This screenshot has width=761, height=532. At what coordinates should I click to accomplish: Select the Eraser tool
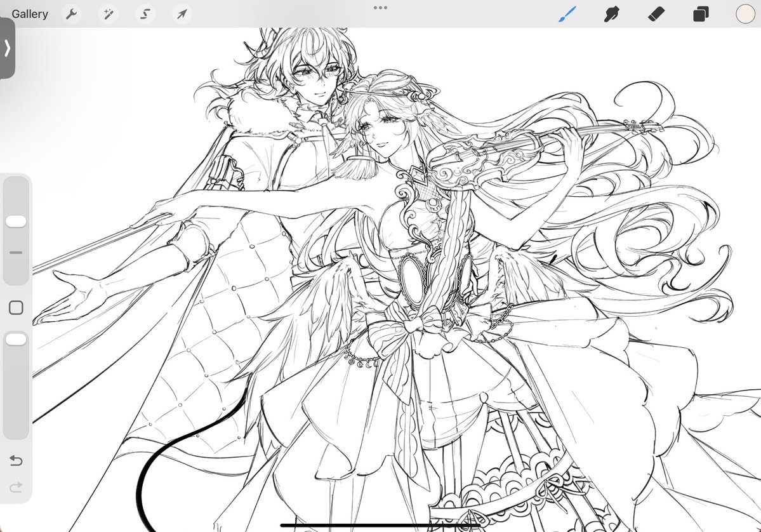tap(656, 14)
